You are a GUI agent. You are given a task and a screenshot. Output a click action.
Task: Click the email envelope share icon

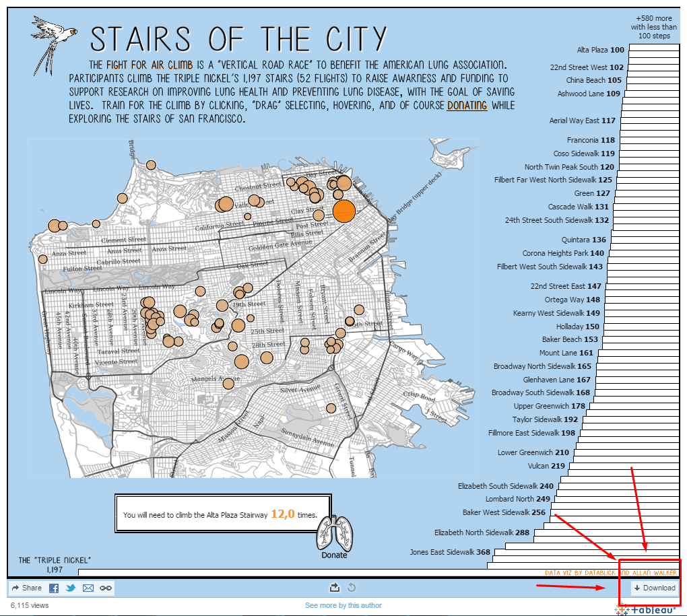[x=88, y=588]
